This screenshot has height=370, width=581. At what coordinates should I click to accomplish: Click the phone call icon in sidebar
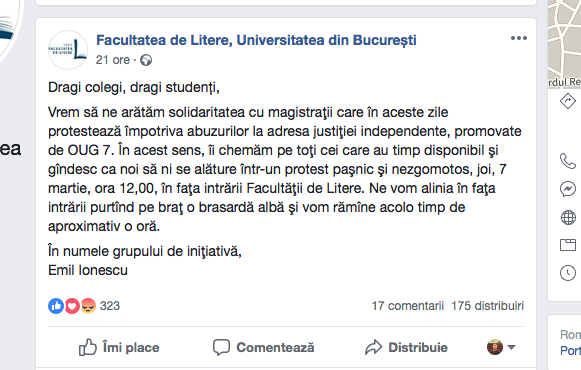pyautogui.click(x=568, y=161)
